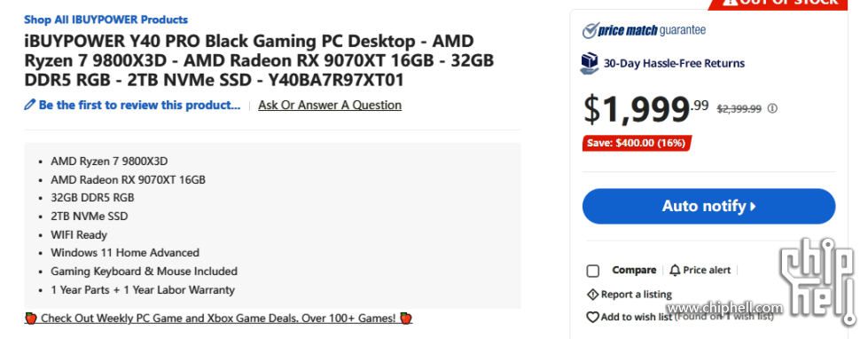Click Add to wish list text
Image resolution: width=868 pixels, height=339 pixels.
pyautogui.click(x=637, y=317)
